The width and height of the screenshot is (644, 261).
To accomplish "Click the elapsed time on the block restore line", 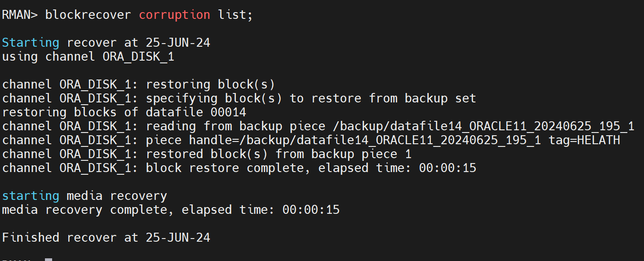I will (447, 168).
